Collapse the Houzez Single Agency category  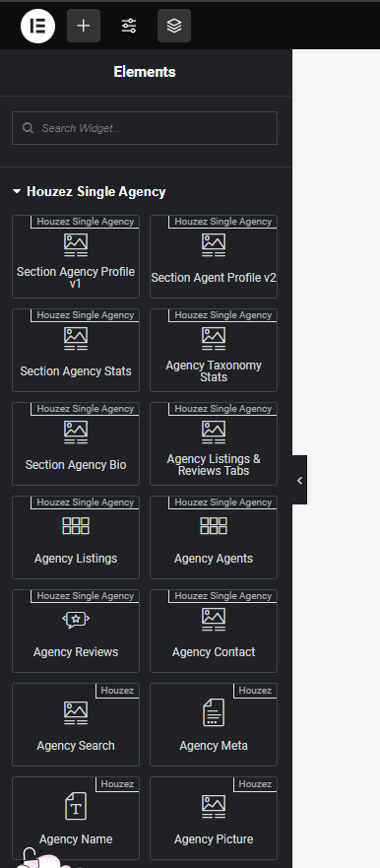tap(89, 191)
